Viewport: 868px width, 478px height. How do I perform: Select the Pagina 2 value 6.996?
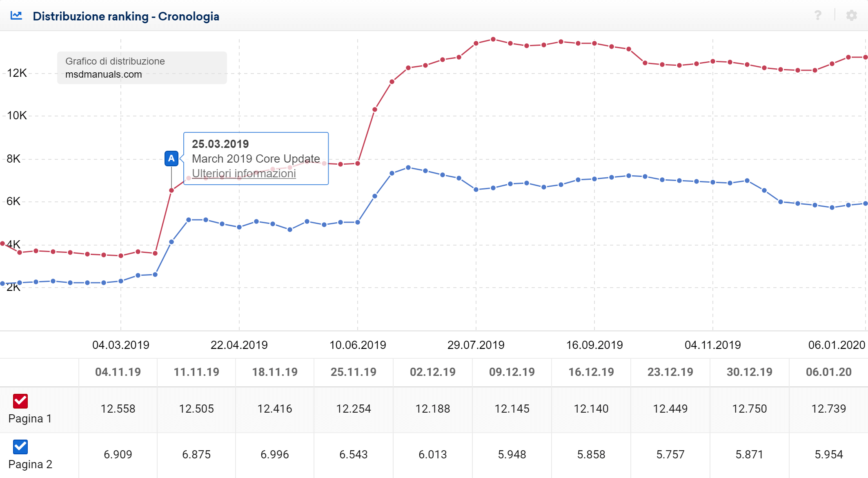pos(275,454)
